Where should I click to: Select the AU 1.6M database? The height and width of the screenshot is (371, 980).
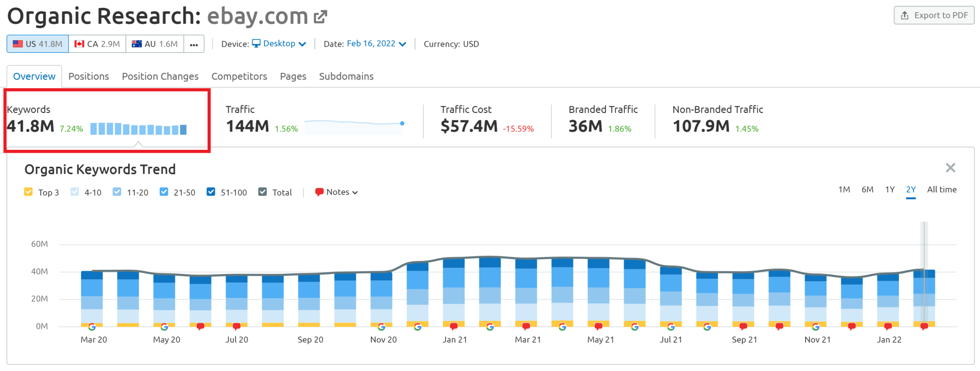point(155,44)
